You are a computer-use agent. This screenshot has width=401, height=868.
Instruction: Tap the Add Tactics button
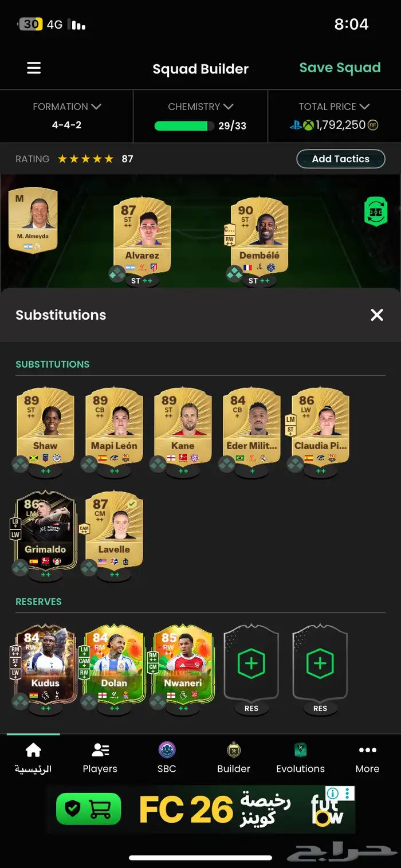pos(341,159)
